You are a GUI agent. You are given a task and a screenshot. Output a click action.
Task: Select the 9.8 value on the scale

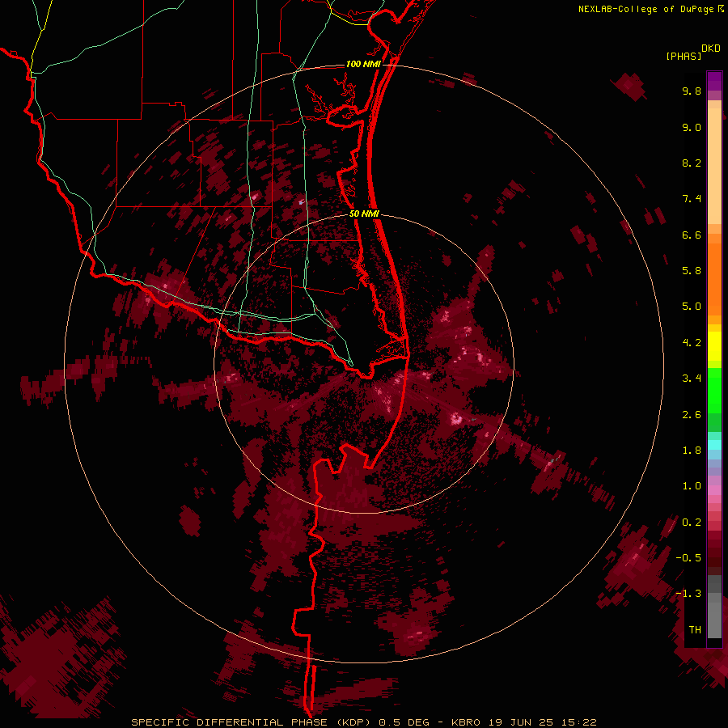click(x=692, y=91)
